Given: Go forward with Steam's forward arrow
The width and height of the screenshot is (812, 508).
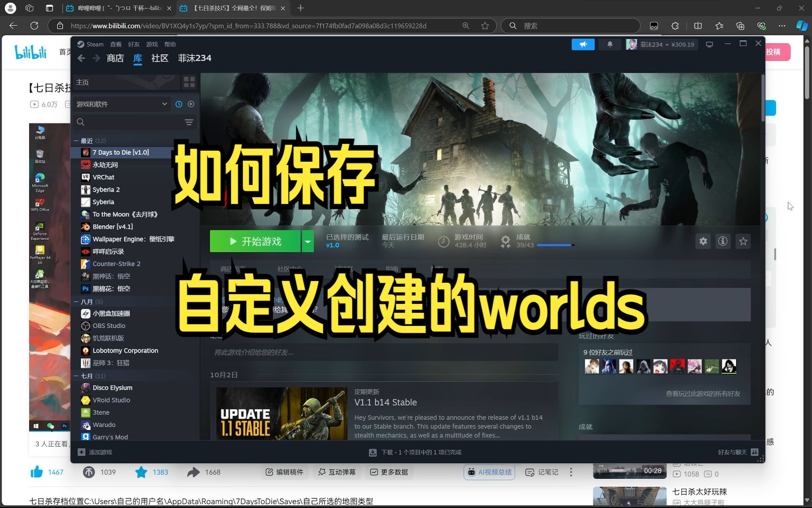Looking at the screenshot, I should 96,58.
